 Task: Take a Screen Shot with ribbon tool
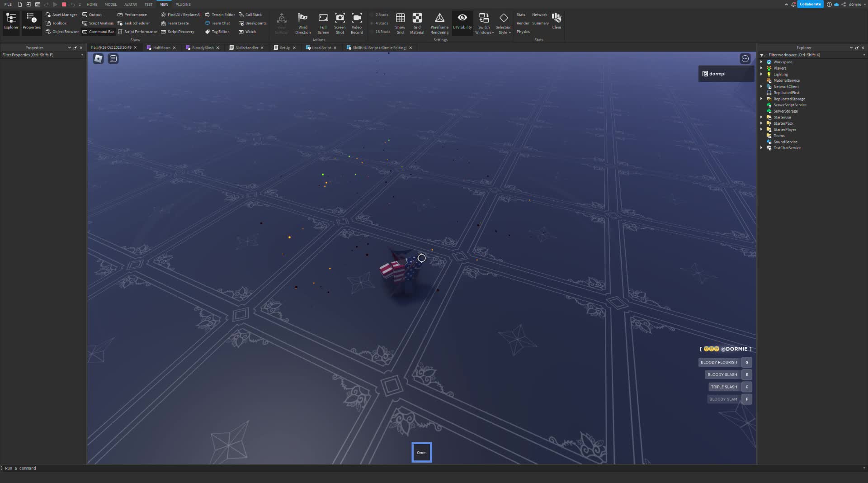click(x=340, y=18)
